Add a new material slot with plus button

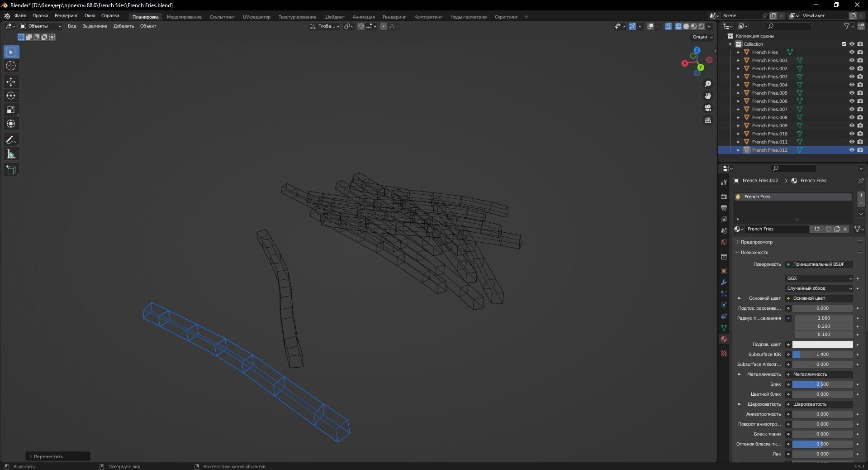coord(861,195)
